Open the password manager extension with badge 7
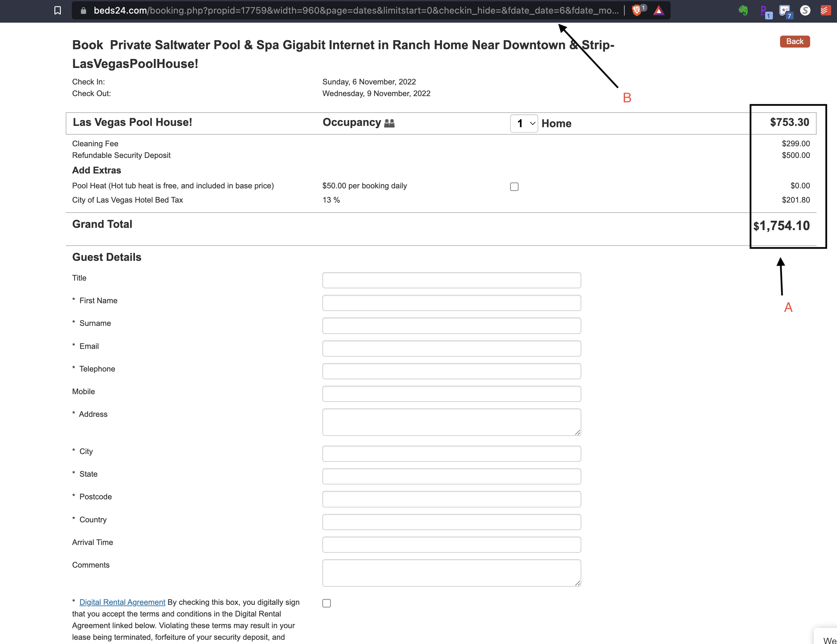 point(785,11)
